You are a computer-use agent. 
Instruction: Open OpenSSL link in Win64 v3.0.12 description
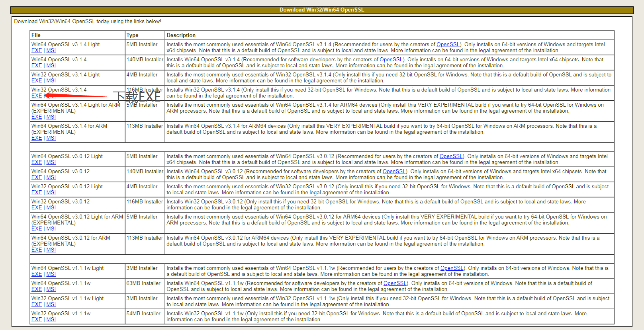[x=394, y=172]
